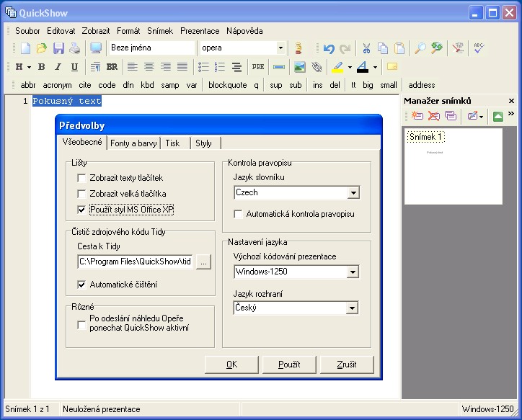Image resolution: width=522 pixels, height=420 pixels.
Task: Browse for Tidy path with ... button
Action: pyautogui.click(x=204, y=262)
